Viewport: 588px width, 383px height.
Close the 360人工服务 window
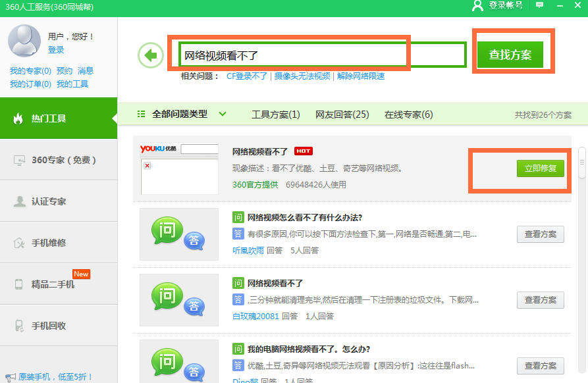point(578,5)
